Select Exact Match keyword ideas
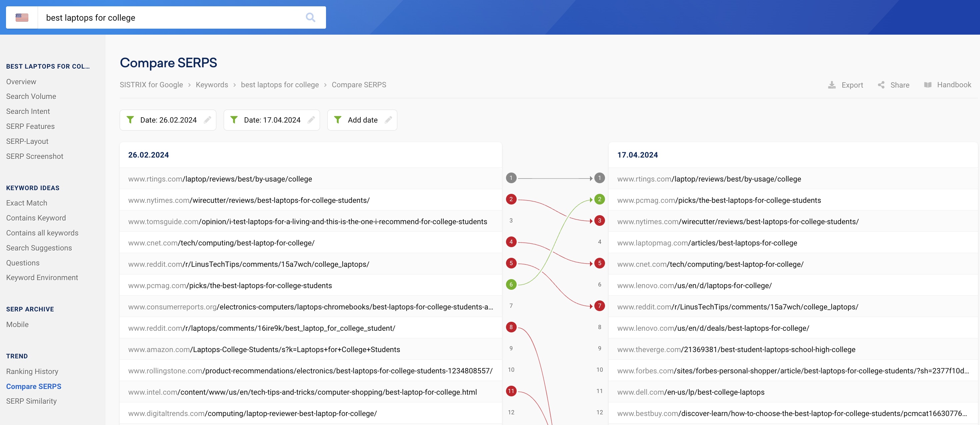 27,203
